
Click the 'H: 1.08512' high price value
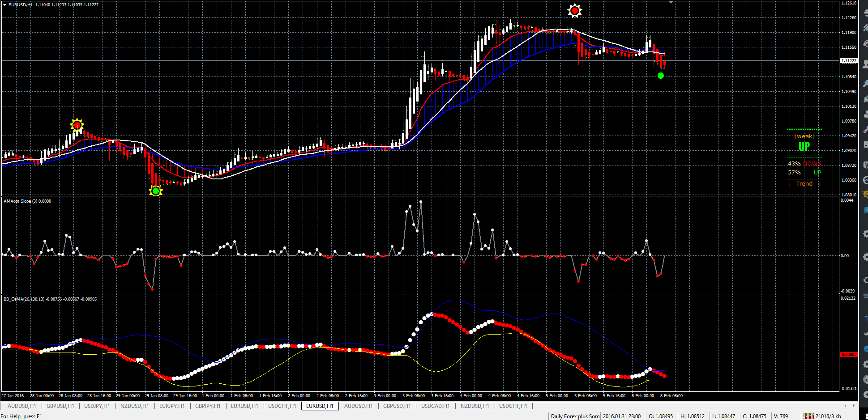click(693, 416)
